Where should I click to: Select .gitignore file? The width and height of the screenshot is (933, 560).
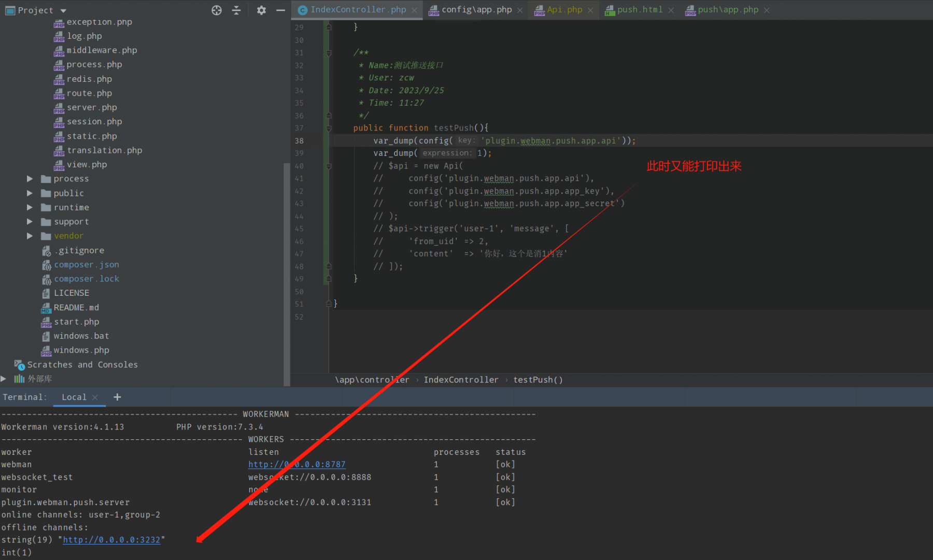[x=79, y=250]
